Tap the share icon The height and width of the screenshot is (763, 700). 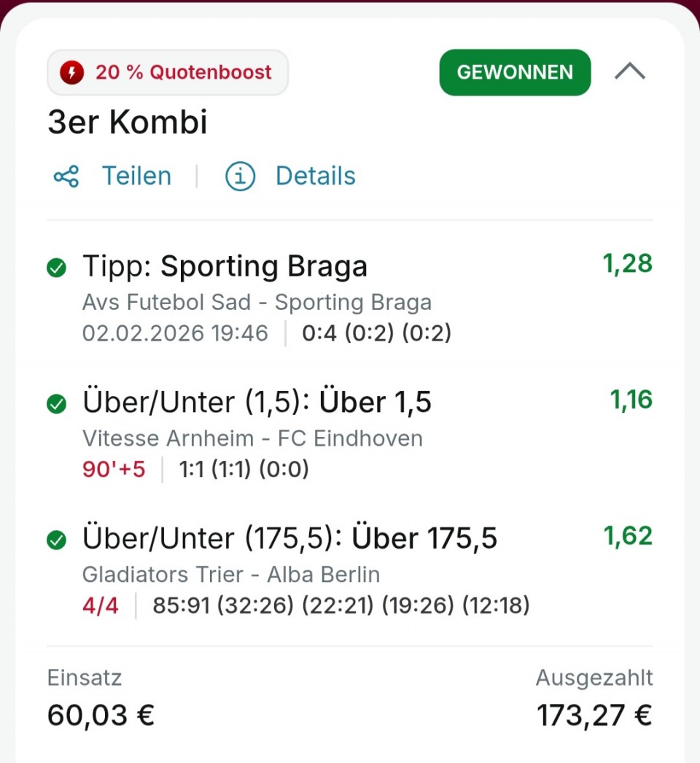tap(66, 177)
